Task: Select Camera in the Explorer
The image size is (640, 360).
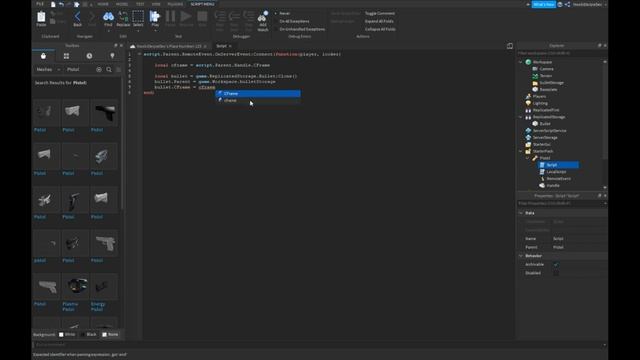Action: point(547,69)
